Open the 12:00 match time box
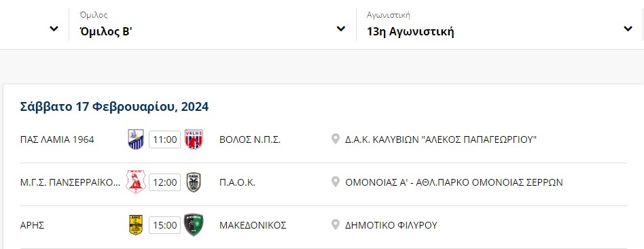Image resolution: width=644 pixels, height=249 pixels. [x=164, y=182]
